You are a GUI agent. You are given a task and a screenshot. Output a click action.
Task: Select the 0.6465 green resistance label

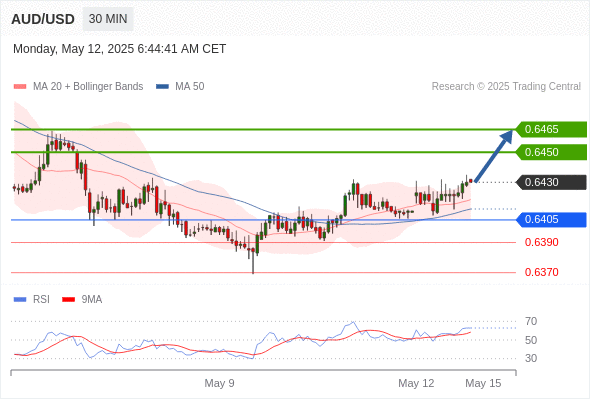pos(551,129)
